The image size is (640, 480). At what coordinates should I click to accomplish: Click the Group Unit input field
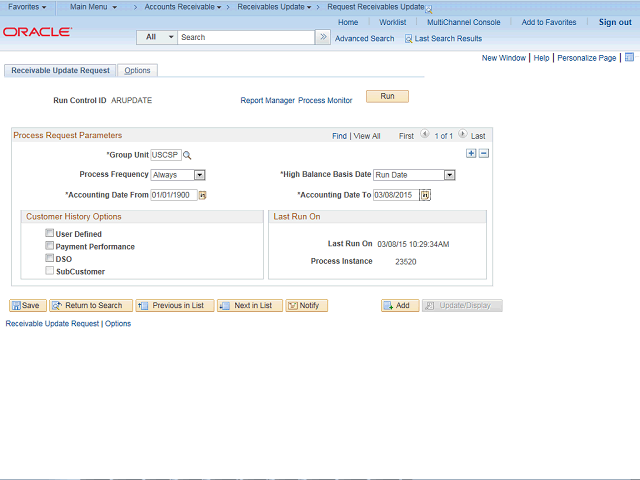(x=166, y=155)
